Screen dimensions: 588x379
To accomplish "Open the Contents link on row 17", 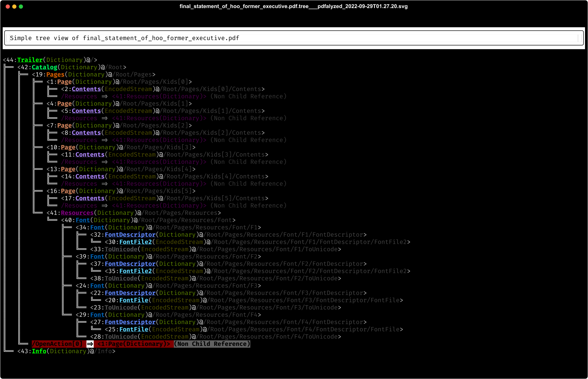I will coord(90,198).
